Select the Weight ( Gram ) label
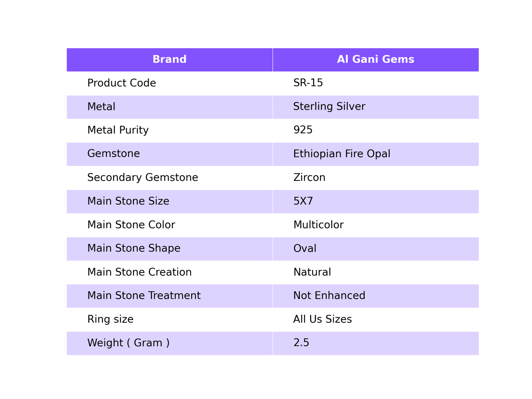Viewport: 532px width, 399px height. 128,343
